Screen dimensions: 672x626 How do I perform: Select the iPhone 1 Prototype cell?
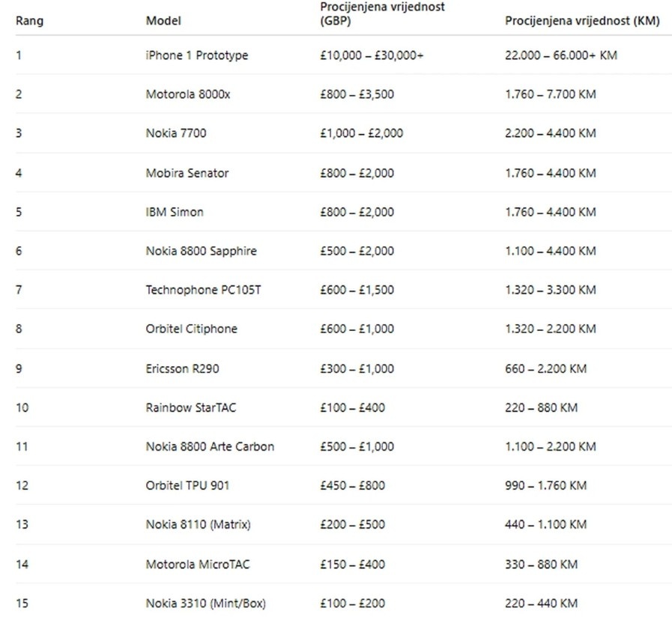tap(196, 55)
